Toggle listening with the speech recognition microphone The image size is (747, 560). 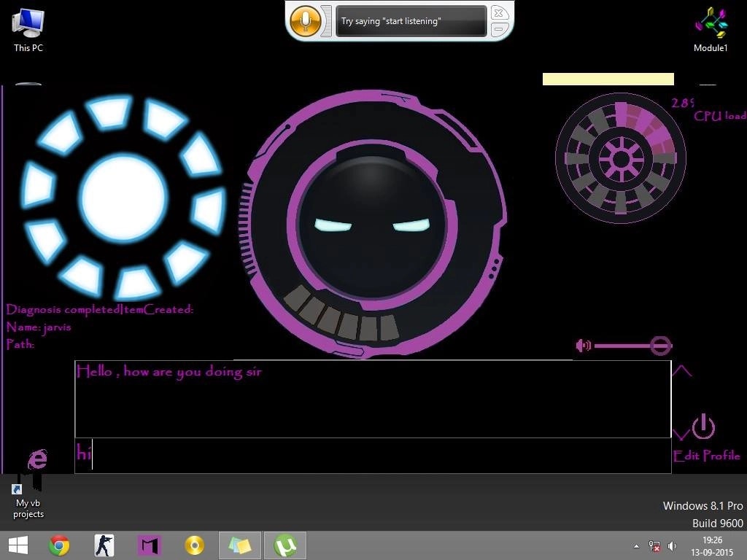coord(306,20)
